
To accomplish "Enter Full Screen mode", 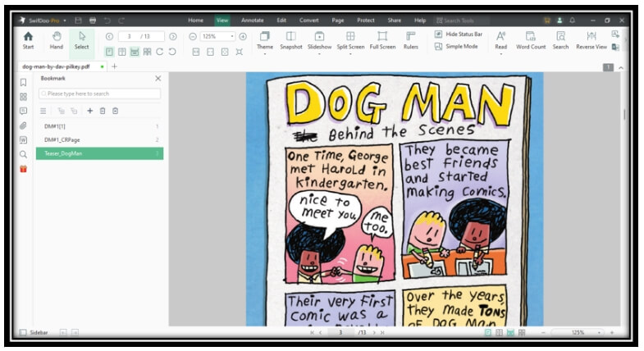I will [382, 40].
